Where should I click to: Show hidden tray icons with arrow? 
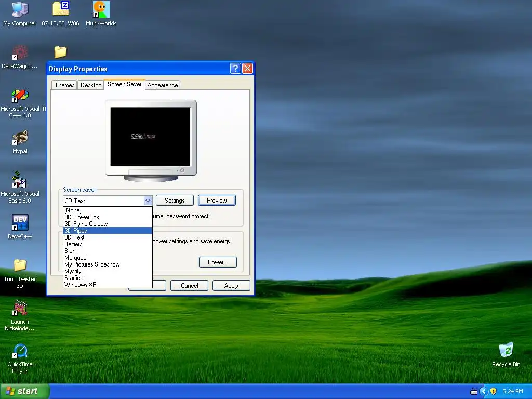(484, 391)
